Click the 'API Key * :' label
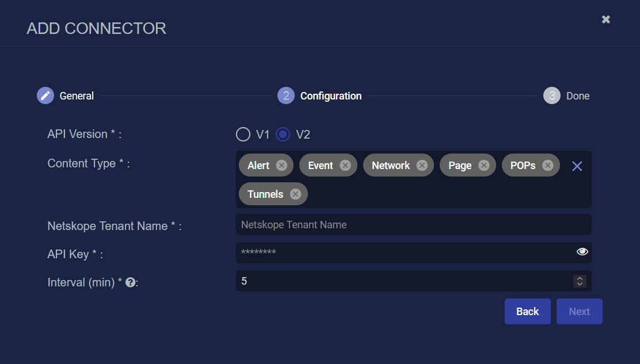The height and width of the screenshot is (364, 640). [75, 254]
